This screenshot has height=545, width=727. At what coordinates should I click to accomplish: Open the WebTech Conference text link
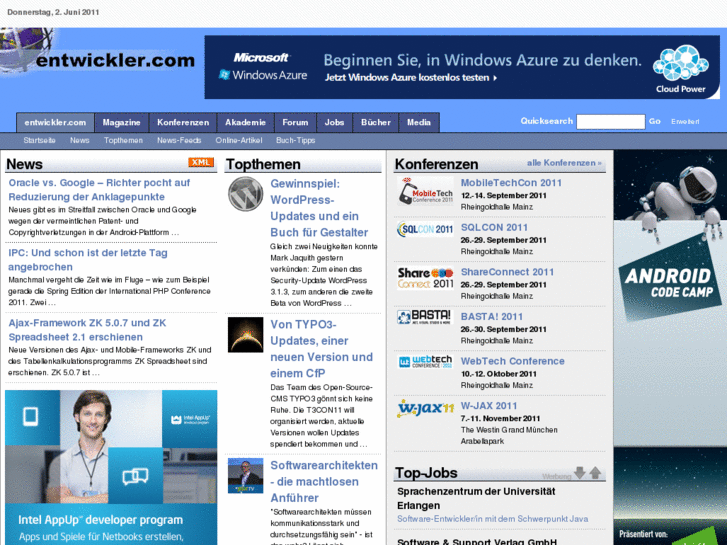512,361
